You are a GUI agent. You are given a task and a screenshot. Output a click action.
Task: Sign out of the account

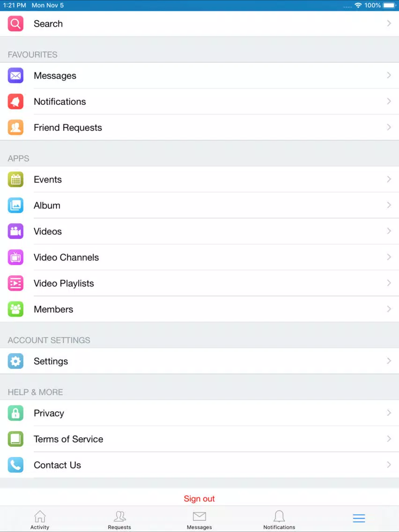point(199,498)
